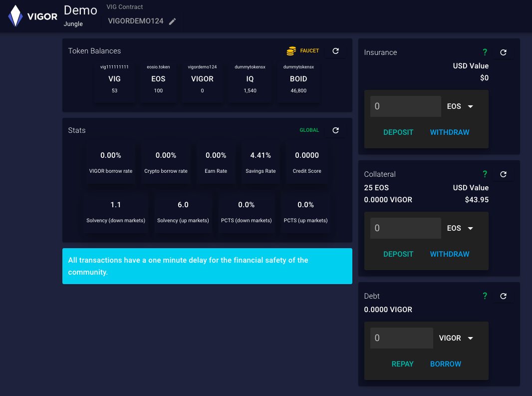Show help for Insurance panel
Image resolution: width=532 pixels, height=396 pixels.
tap(485, 52)
